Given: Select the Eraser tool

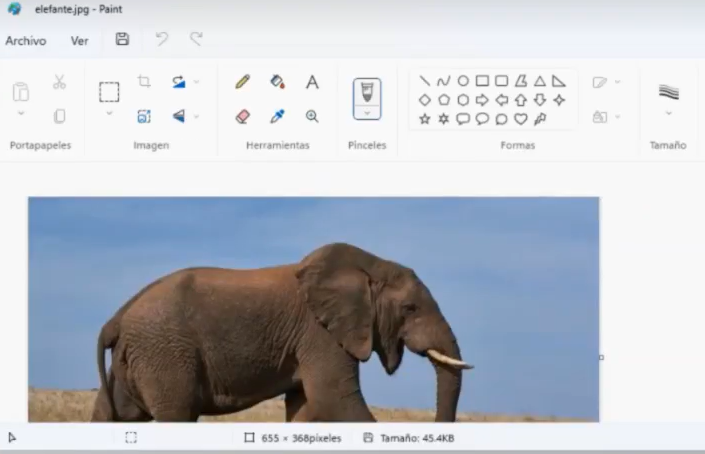Looking at the screenshot, I should tap(242, 116).
